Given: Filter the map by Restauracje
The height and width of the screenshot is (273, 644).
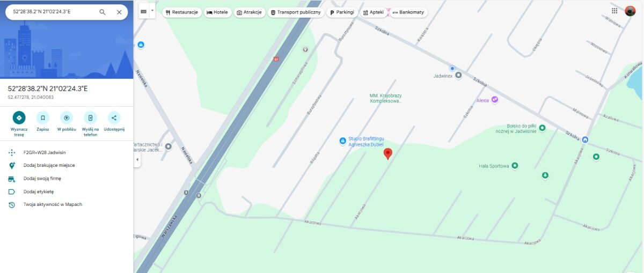Looking at the screenshot, I should click(182, 12).
